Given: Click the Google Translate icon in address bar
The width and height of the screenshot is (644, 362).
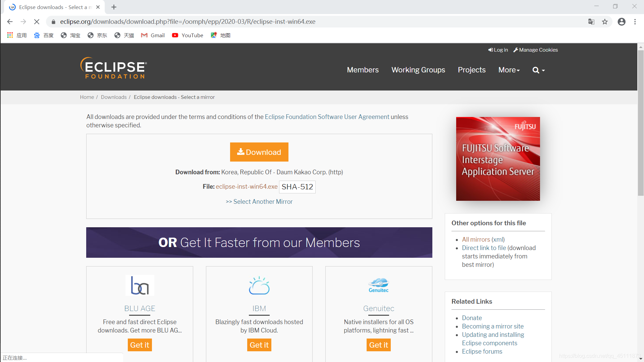Looking at the screenshot, I should coord(591,22).
